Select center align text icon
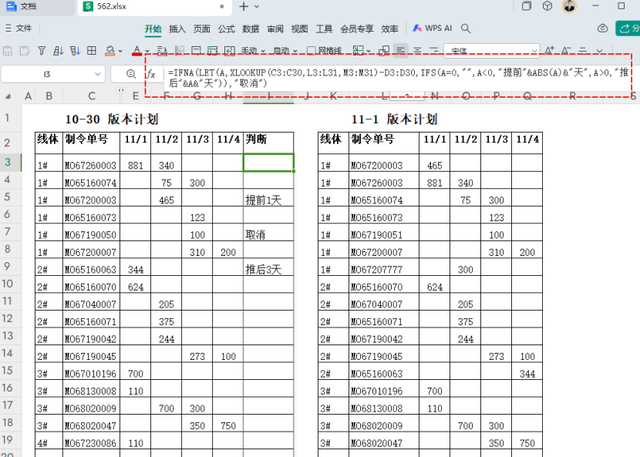Screen dimensions: 640x457 [x=417, y=51]
